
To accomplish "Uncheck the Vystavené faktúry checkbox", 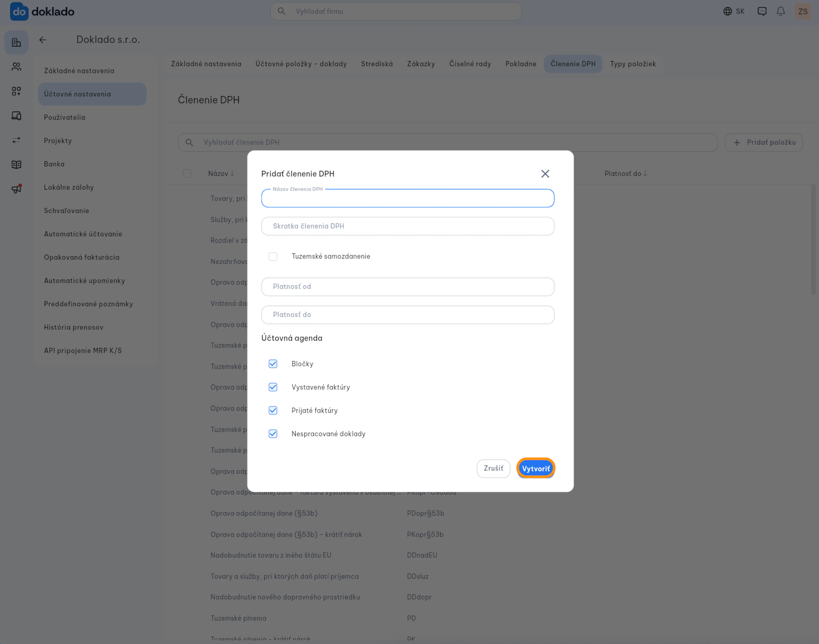I will [273, 387].
